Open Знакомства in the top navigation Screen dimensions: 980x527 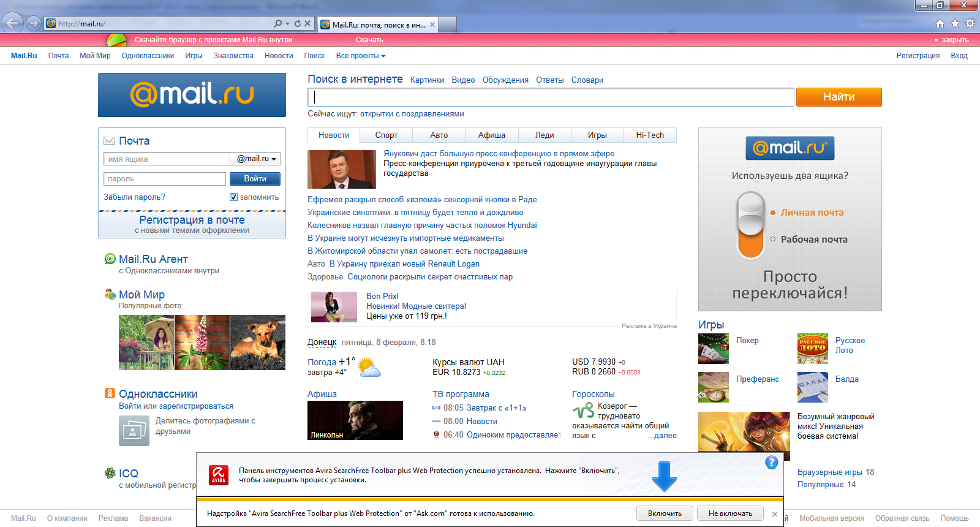coord(233,56)
